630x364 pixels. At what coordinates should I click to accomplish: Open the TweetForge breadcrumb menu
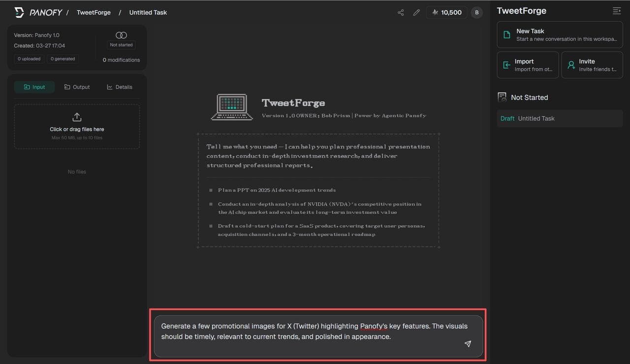click(x=94, y=12)
